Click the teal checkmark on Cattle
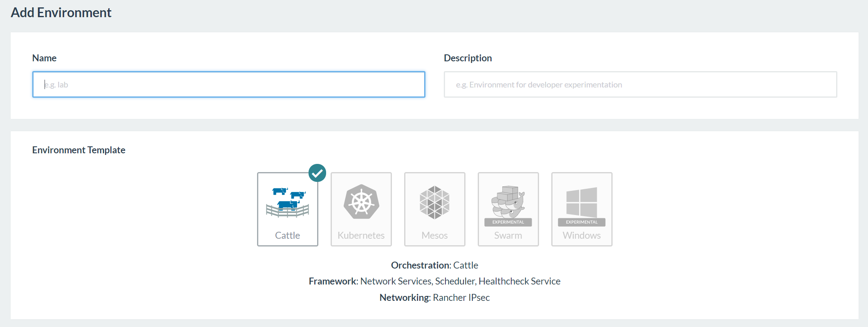 click(x=317, y=173)
